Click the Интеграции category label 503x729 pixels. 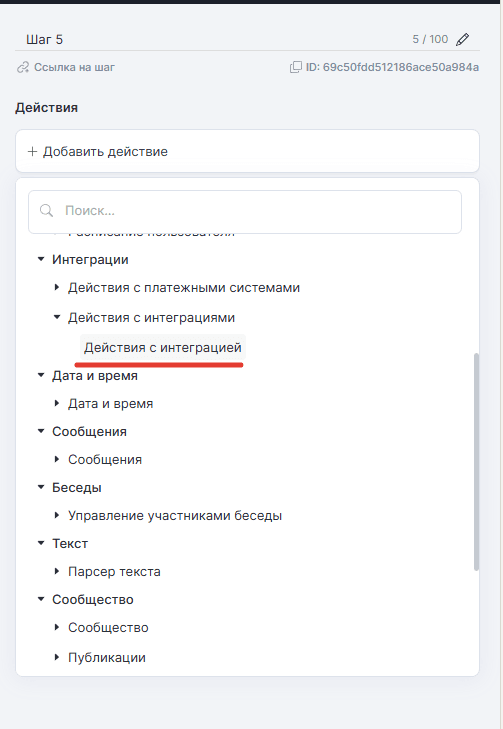pos(90,259)
